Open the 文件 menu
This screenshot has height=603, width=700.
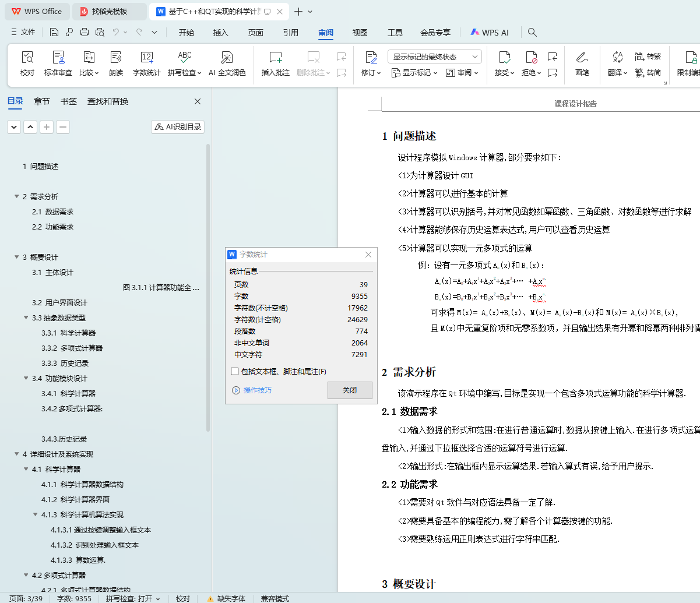tap(24, 33)
